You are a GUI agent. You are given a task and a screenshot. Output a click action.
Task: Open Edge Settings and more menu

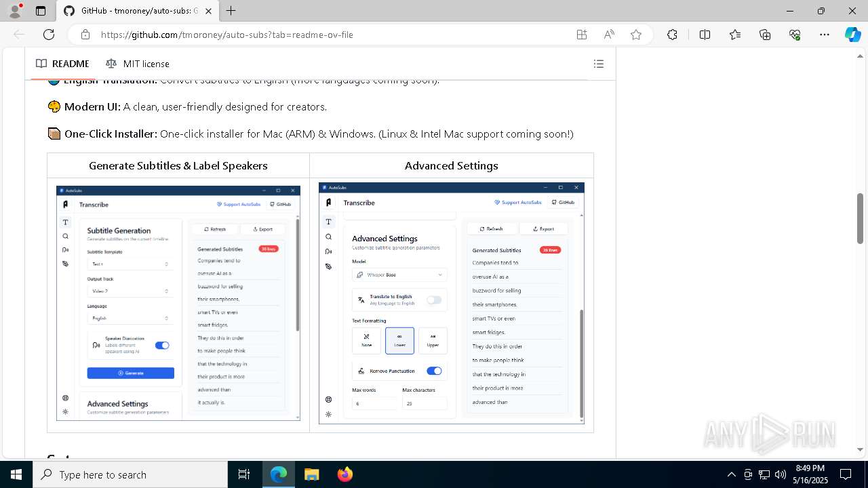825,35
